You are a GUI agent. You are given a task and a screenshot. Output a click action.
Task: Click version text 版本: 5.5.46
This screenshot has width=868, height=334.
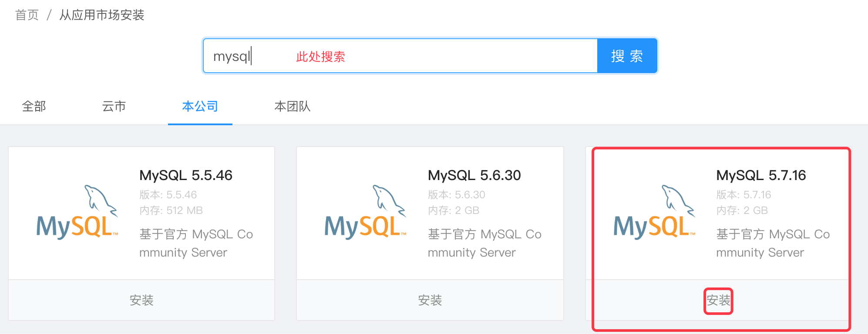click(168, 194)
